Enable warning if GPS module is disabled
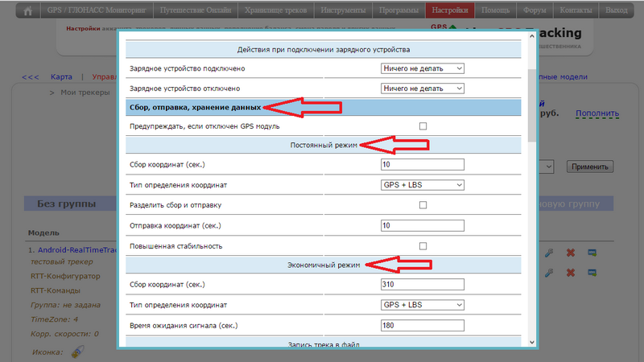This screenshot has width=644, height=362. point(423,126)
